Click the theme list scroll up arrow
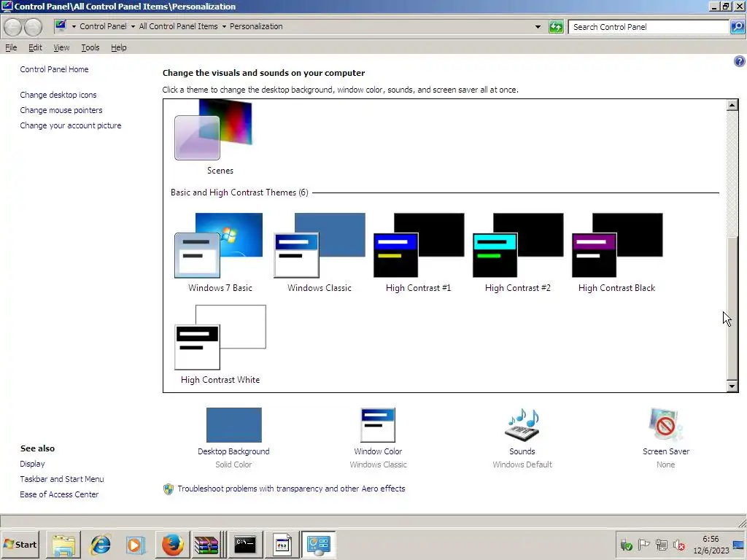This screenshot has height=560, width=747. tap(732, 105)
